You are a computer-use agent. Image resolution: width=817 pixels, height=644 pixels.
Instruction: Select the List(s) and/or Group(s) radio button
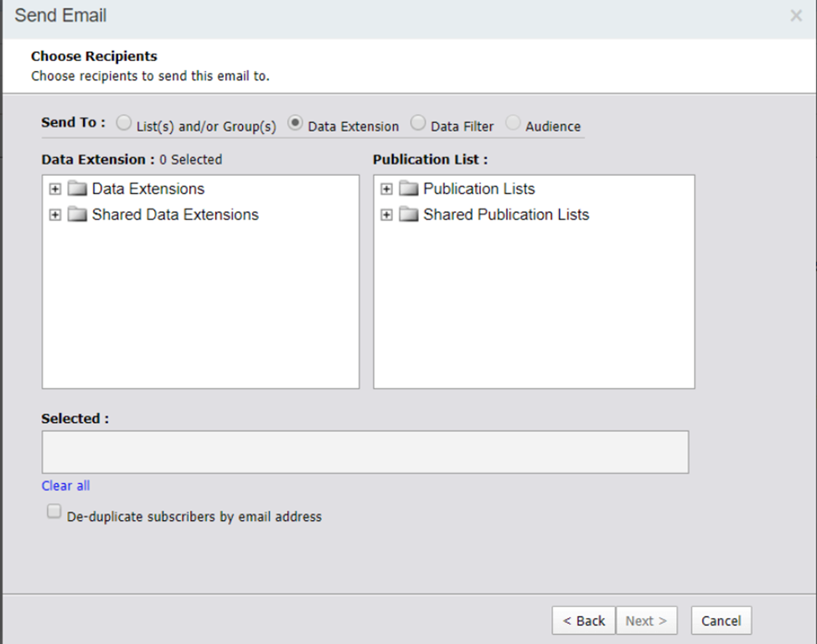[124, 124]
